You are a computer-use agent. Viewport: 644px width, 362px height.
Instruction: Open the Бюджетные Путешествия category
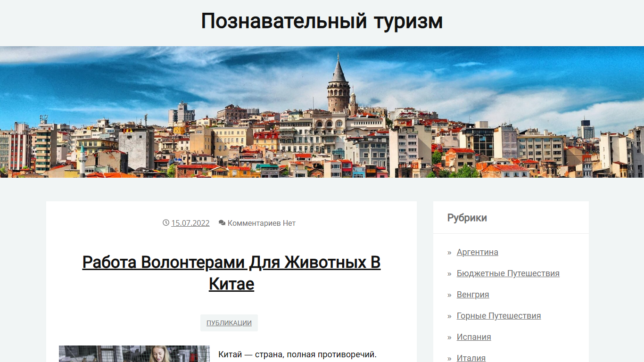tap(508, 273)
